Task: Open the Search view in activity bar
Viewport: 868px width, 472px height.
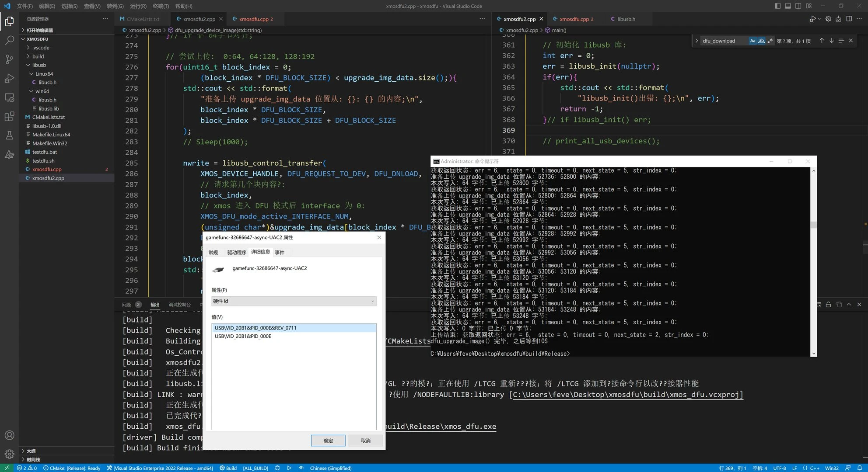Action: (x=9, y=40)
